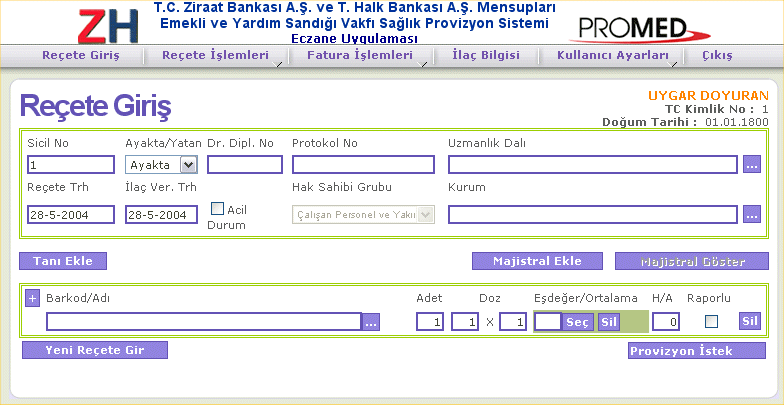Focus the Kurum input field

(x=593, y=214)
